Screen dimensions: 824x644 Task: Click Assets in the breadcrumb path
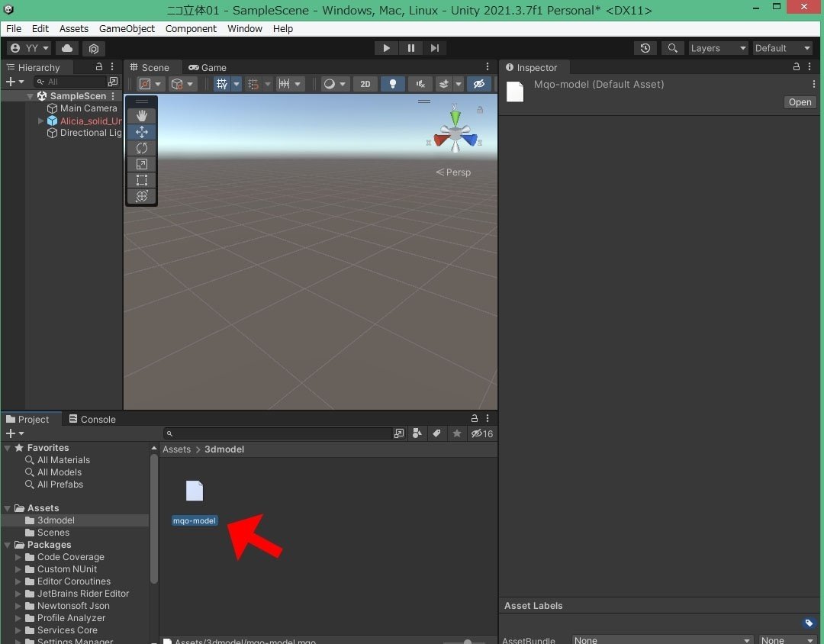tap(176, 449)
